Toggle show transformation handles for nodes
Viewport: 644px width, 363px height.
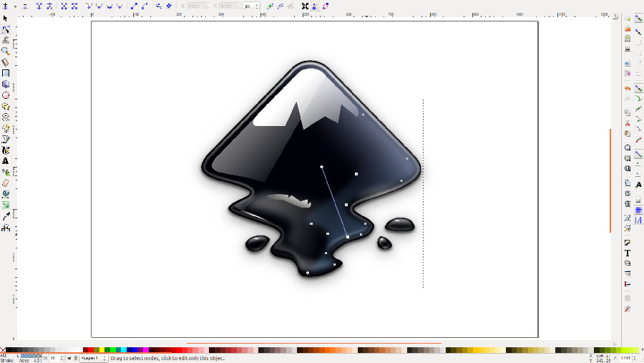click(305, 6)
